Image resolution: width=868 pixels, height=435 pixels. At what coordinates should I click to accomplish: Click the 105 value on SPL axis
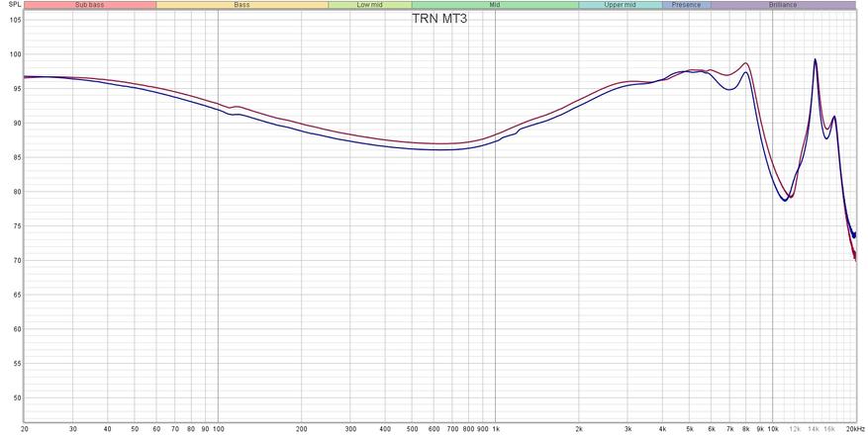[x=15, y=20]
